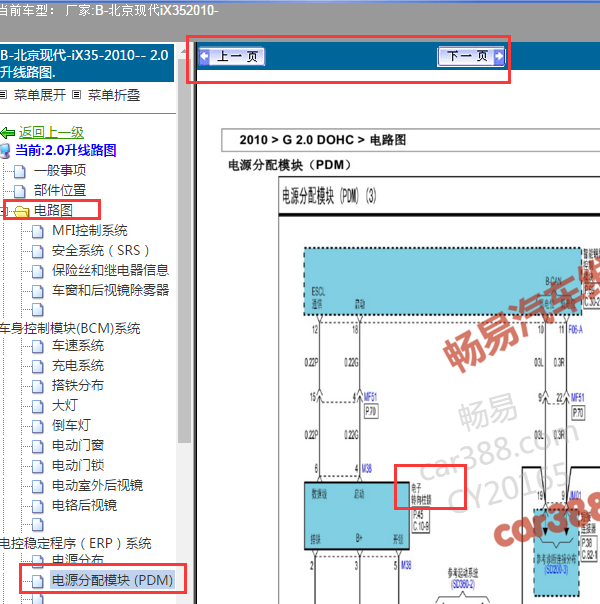Viewport: 600px width, 604px height.
Task: Click the MF51 connector label near P.70 left
Action: point(370,397)
